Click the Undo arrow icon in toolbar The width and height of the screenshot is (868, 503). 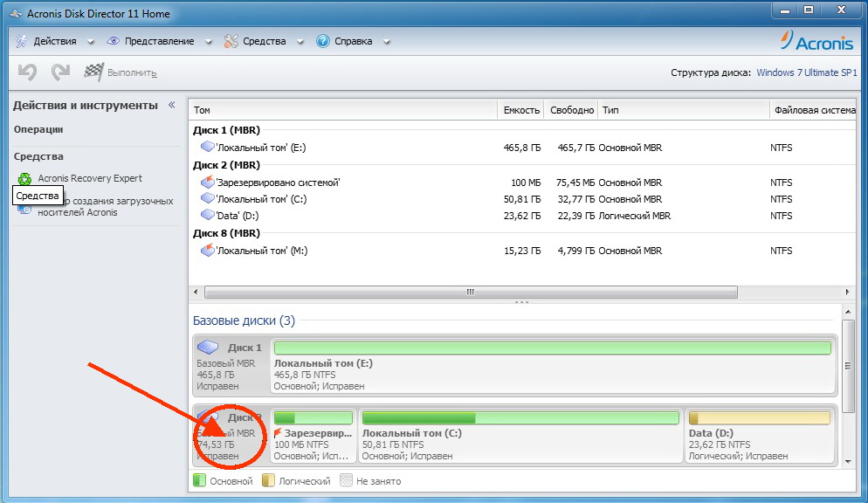point(27,72)
